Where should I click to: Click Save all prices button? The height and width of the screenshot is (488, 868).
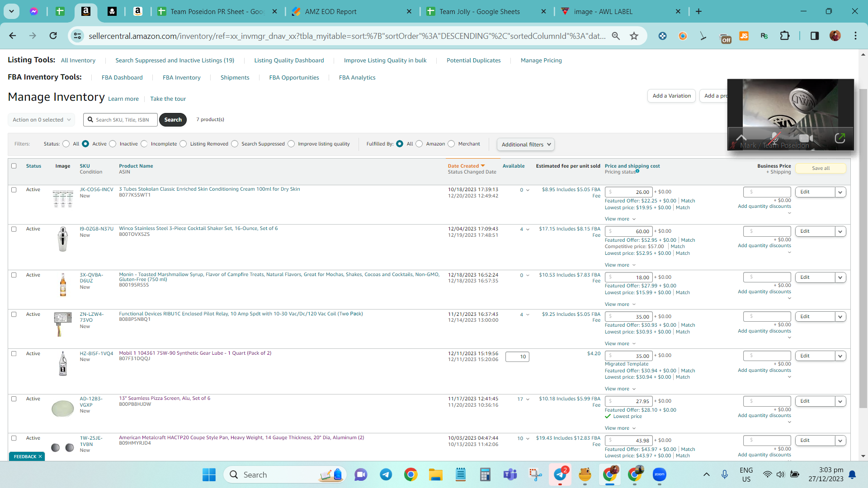(x=821, y=169)
